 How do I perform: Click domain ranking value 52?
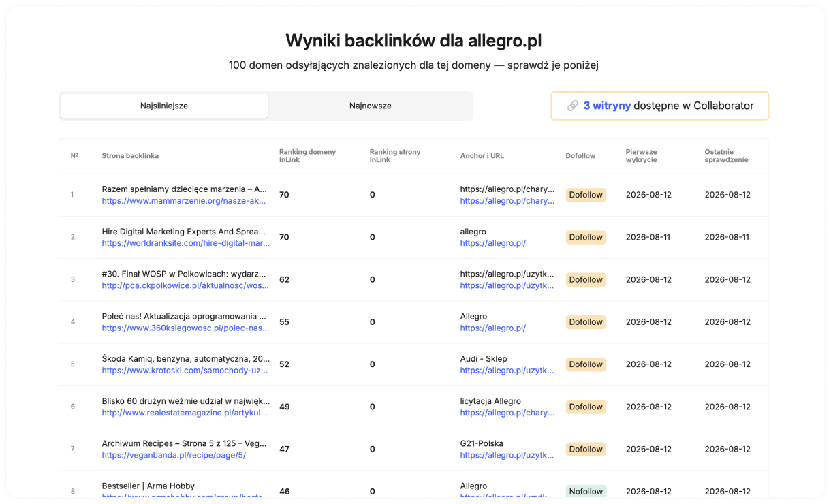pos(284,364)
